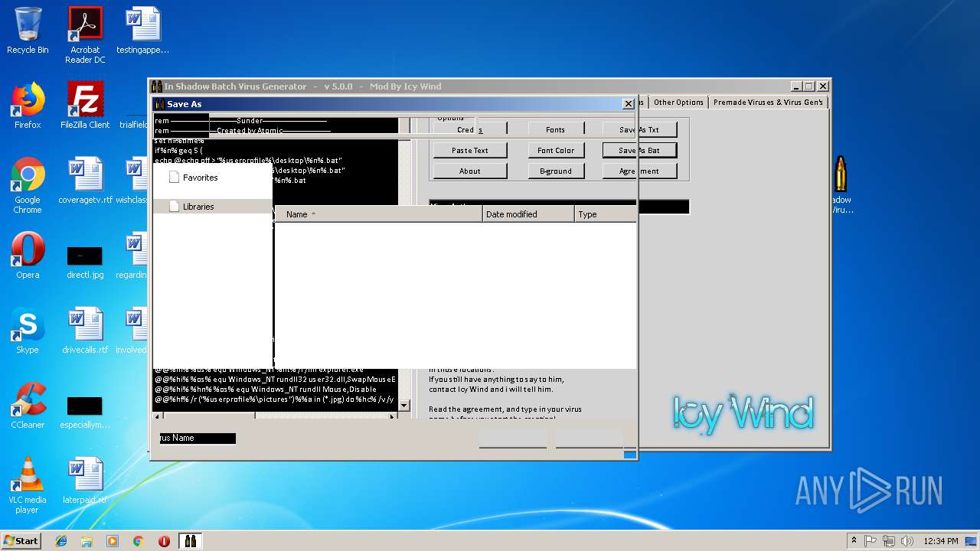Click the Save As Bat button
Image resolution: width=980 pixels, height=551 pixels.
coord(639,151)
